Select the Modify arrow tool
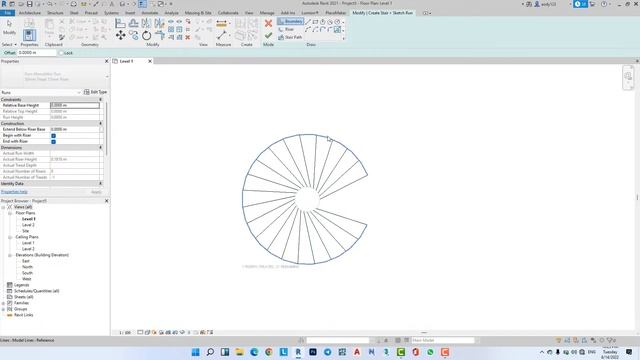 9,27
